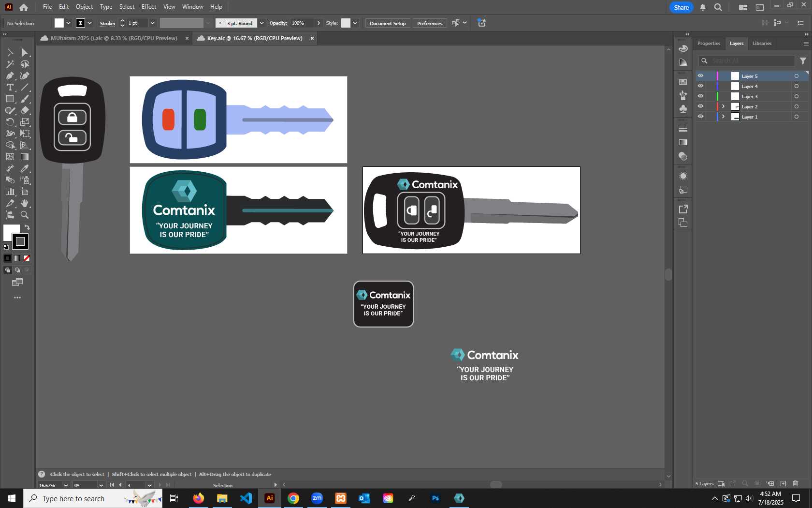Viewport: 812px width, 508px height.
Task: Select the Hand tool
Action: pyautogui.click(x=25, y=203)
